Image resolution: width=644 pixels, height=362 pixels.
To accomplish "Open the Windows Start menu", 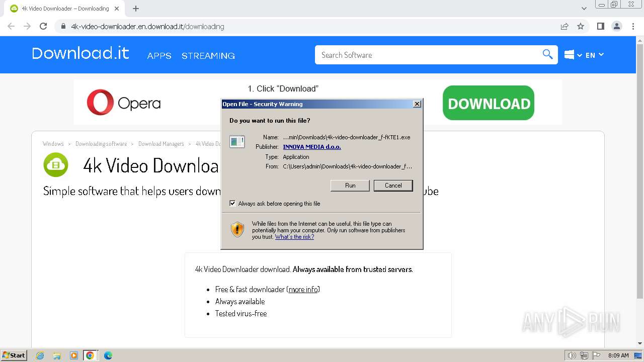I will point(14,355).
